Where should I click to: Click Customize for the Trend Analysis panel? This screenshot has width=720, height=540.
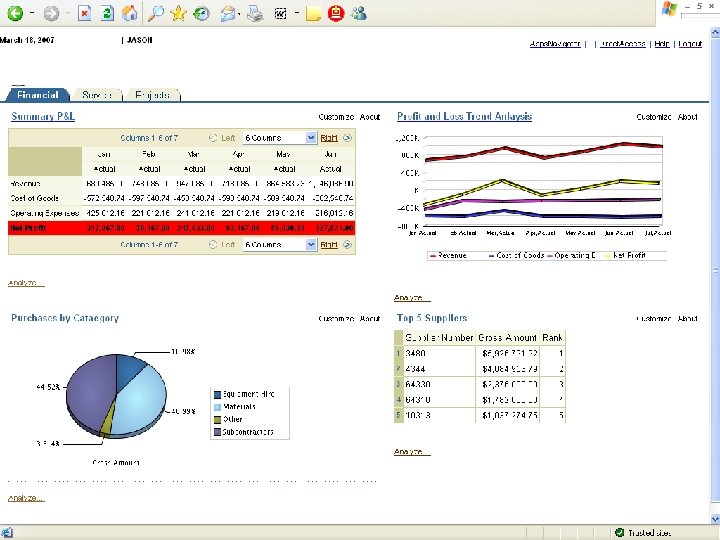654,117
